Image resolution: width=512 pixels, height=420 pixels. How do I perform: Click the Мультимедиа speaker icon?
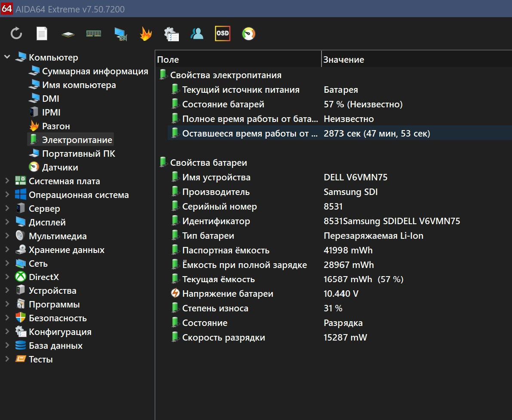(20, 235)
